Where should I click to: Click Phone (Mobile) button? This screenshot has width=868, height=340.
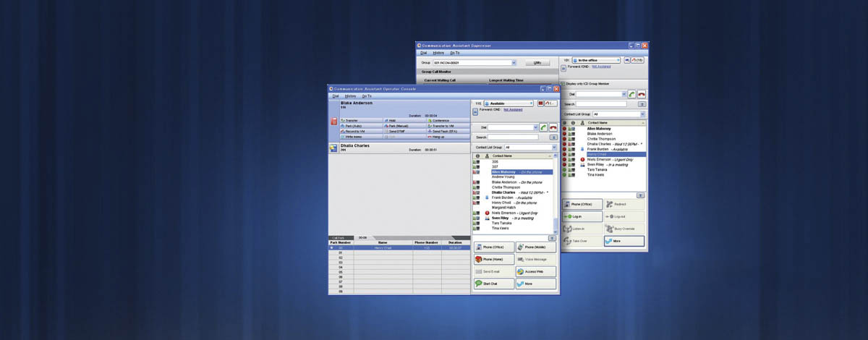[536, 247]
